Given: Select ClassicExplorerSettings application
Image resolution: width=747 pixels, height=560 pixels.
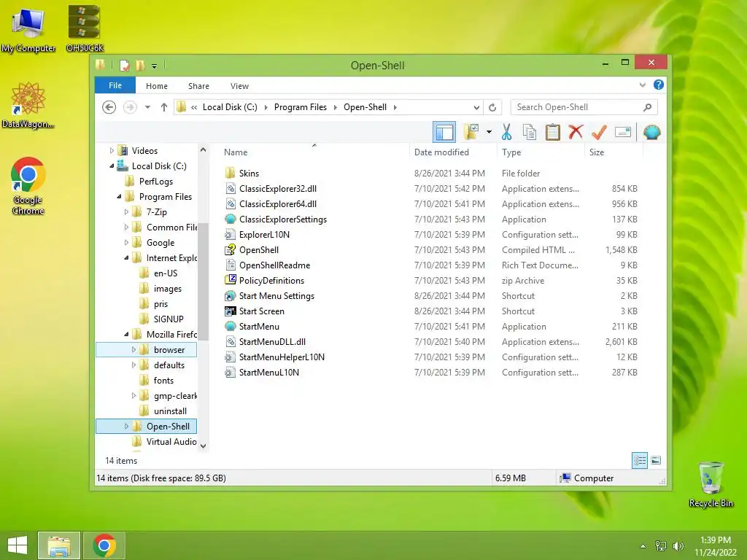Looking at the screenshot, I should point(283,219).
